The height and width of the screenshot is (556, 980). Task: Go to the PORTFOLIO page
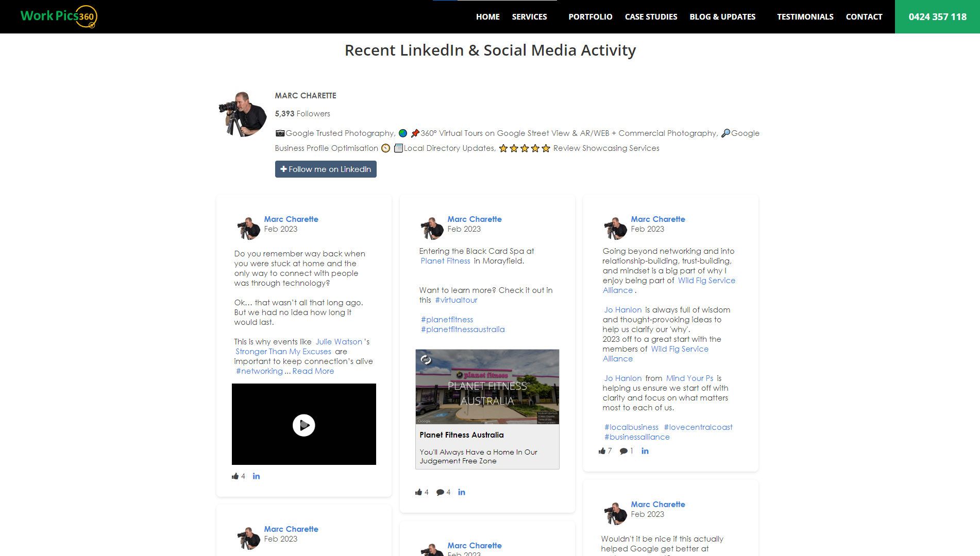(590, 16)
